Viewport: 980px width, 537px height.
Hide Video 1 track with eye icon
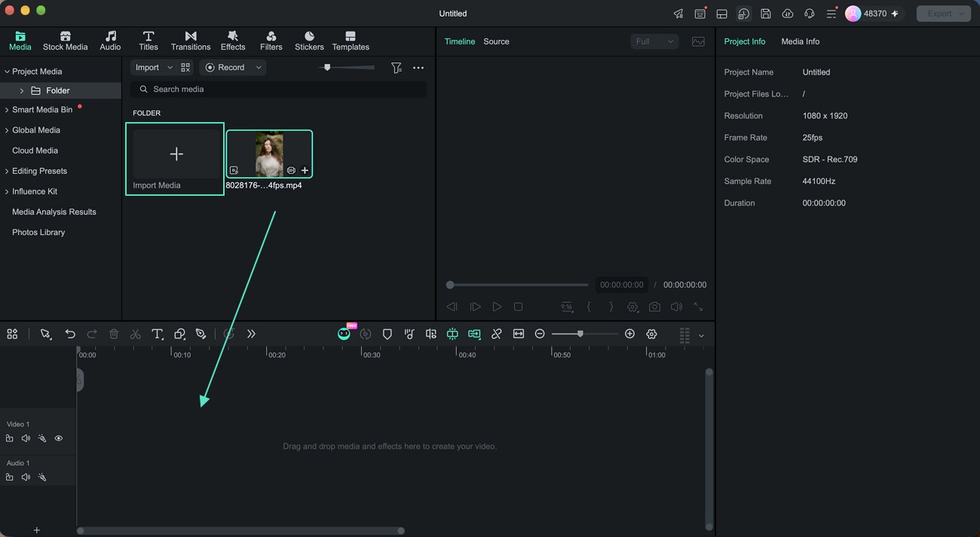59,438
